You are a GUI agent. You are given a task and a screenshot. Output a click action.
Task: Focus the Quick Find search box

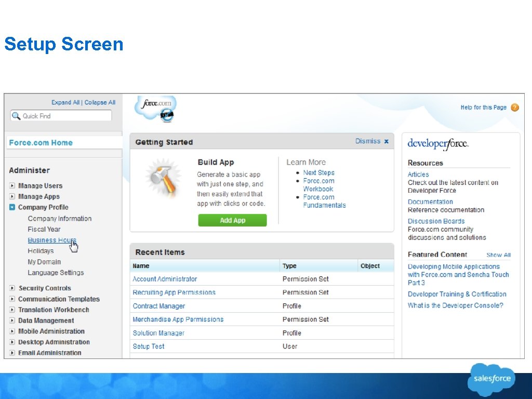[61, 116]
